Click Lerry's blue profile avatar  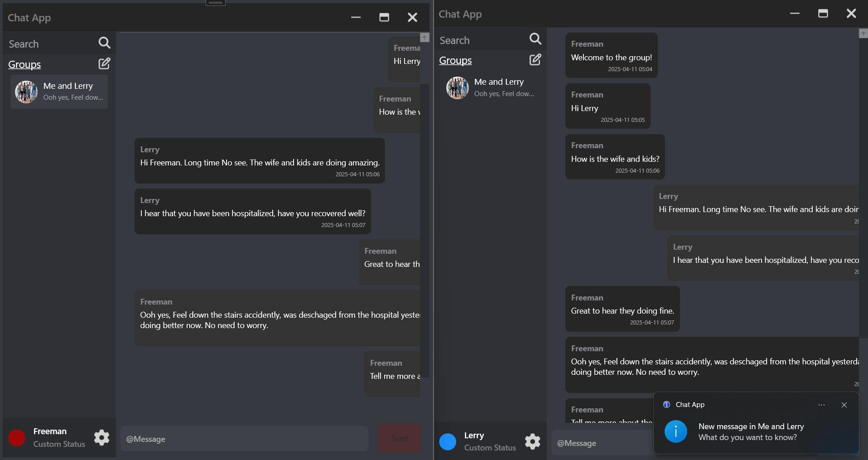[x=447, y=441]
